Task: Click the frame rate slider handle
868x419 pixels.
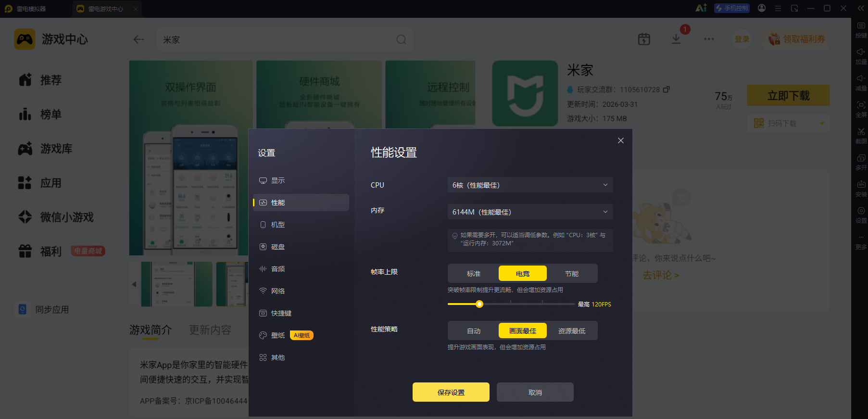Action: coord(479,304)
